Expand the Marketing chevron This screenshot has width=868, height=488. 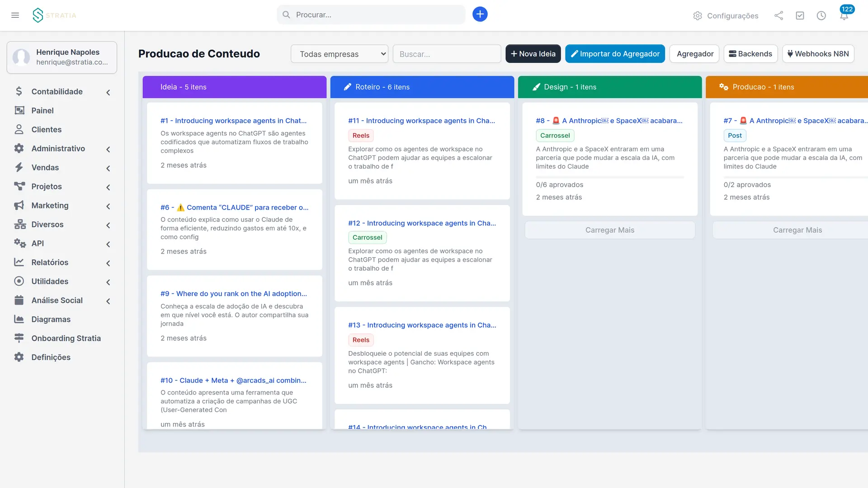[x=108, y=206]
